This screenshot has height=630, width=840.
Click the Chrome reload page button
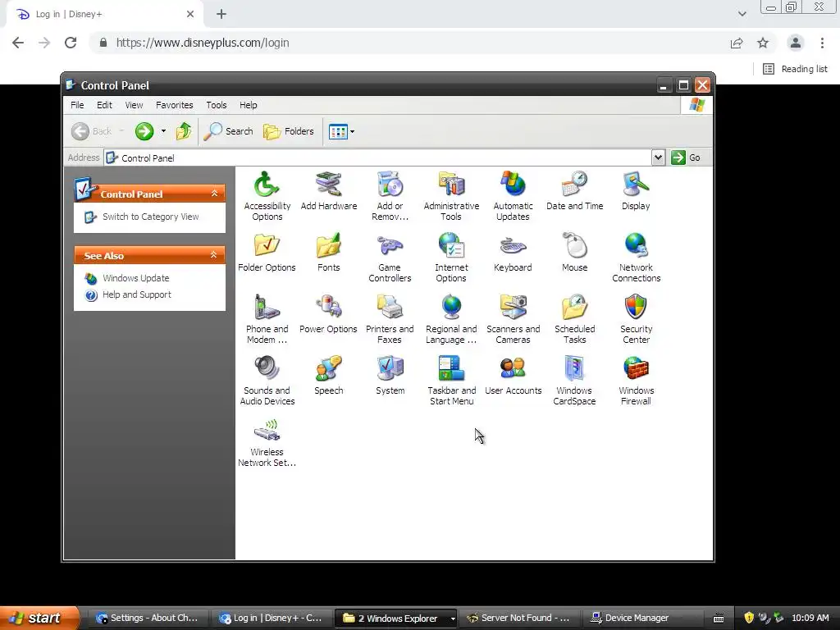pos(71,43)
